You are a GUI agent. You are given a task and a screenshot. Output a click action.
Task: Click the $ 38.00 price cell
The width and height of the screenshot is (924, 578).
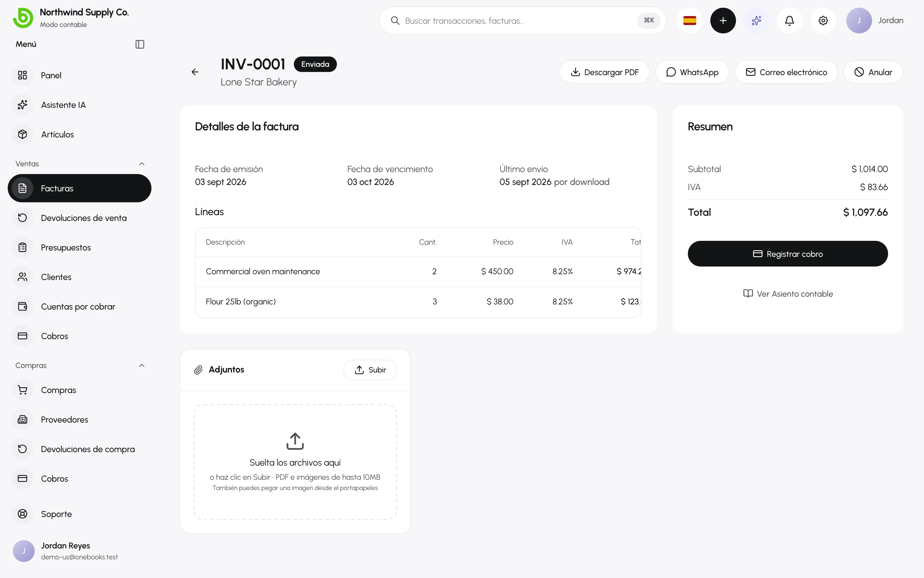[x=500, y=302]
